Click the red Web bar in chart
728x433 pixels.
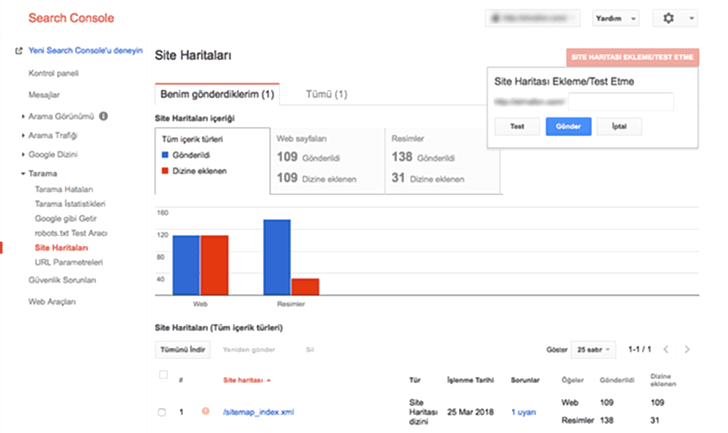(x=214, y=265)
